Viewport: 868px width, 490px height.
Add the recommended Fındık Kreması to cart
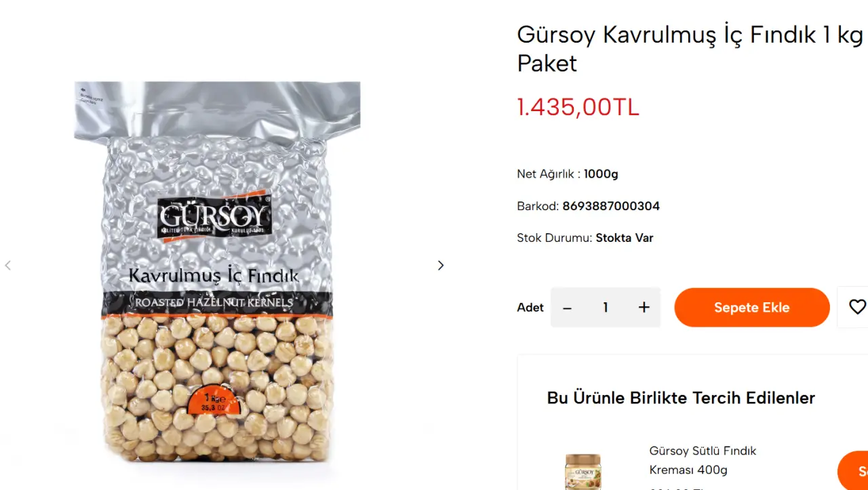click(x=854, y=472)
